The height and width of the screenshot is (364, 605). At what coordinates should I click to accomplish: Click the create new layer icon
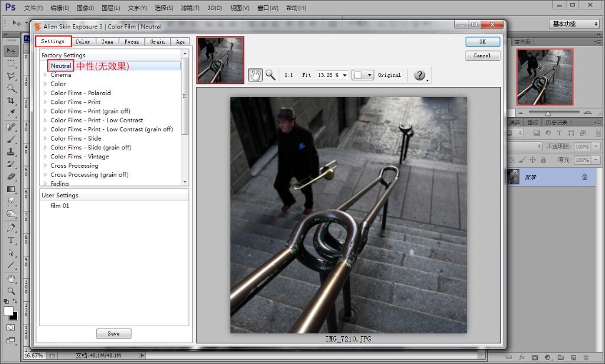click(x=573, y=357)
